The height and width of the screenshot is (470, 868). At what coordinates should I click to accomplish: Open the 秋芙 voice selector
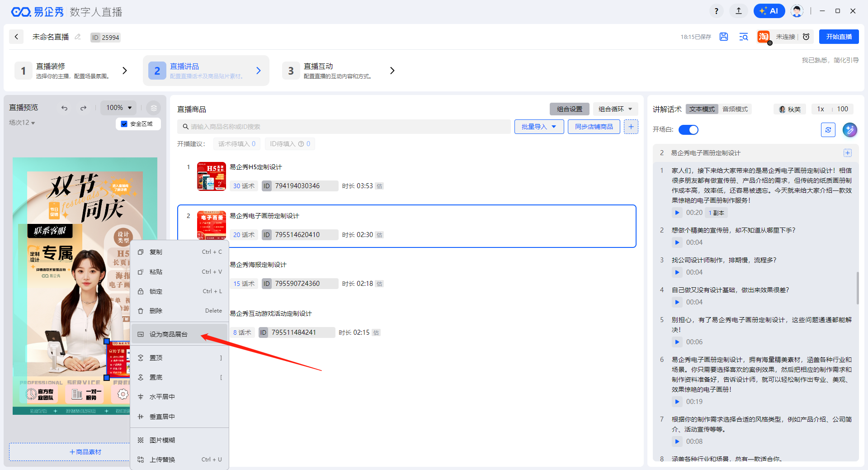coord(790,109)
